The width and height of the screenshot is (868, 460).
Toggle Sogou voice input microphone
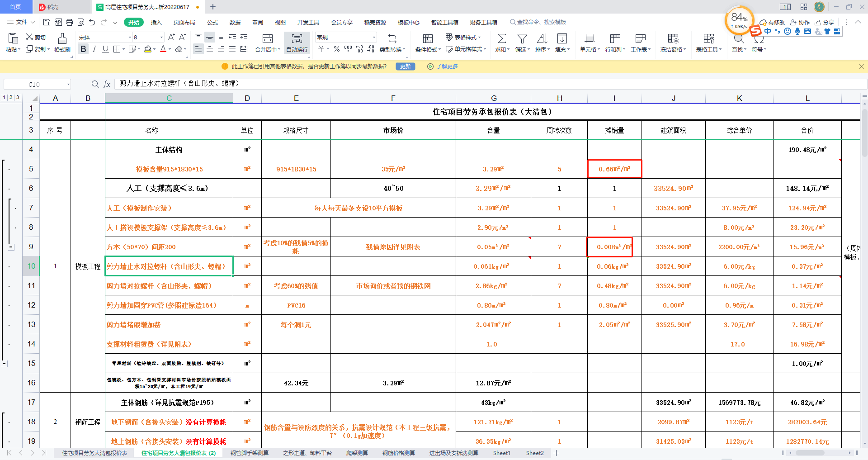coord(797,31)
